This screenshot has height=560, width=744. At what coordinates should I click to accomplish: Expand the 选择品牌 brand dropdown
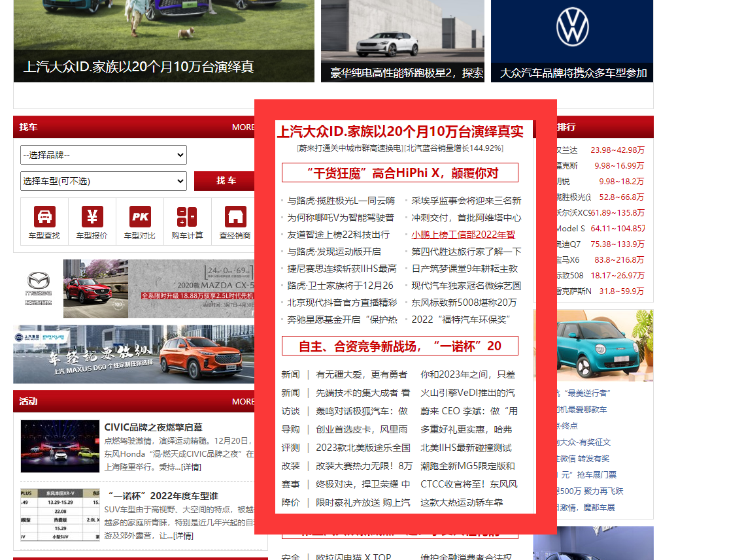(x=103, y=155)
